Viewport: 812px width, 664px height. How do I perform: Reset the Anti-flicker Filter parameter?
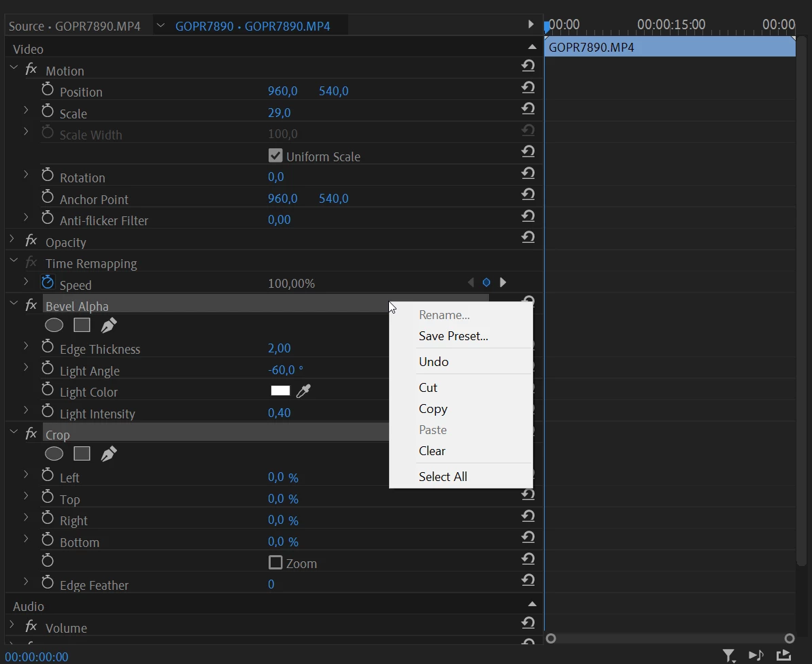coord(528,216)
